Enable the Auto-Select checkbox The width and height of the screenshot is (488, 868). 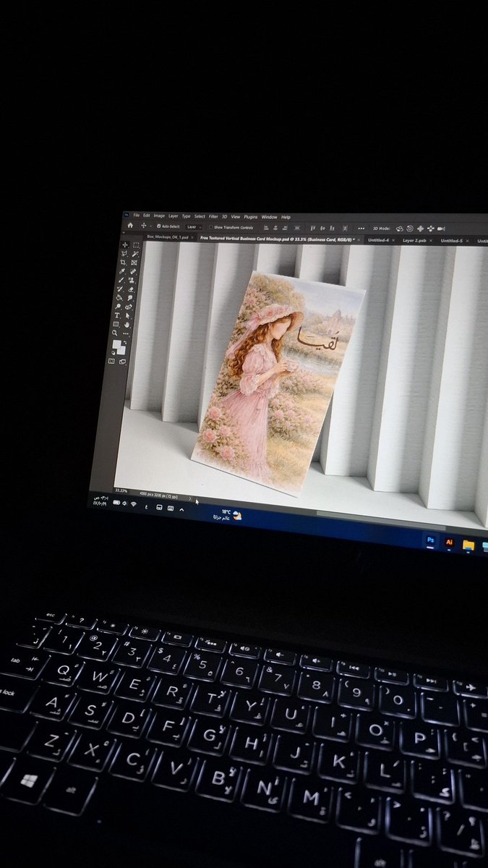point(158,226)
